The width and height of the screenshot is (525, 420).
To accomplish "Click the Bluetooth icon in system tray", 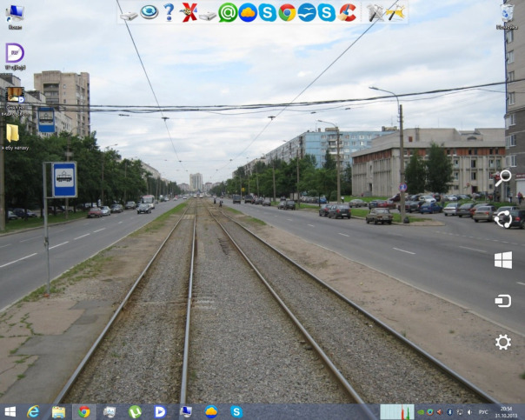I will click(449, 411).
